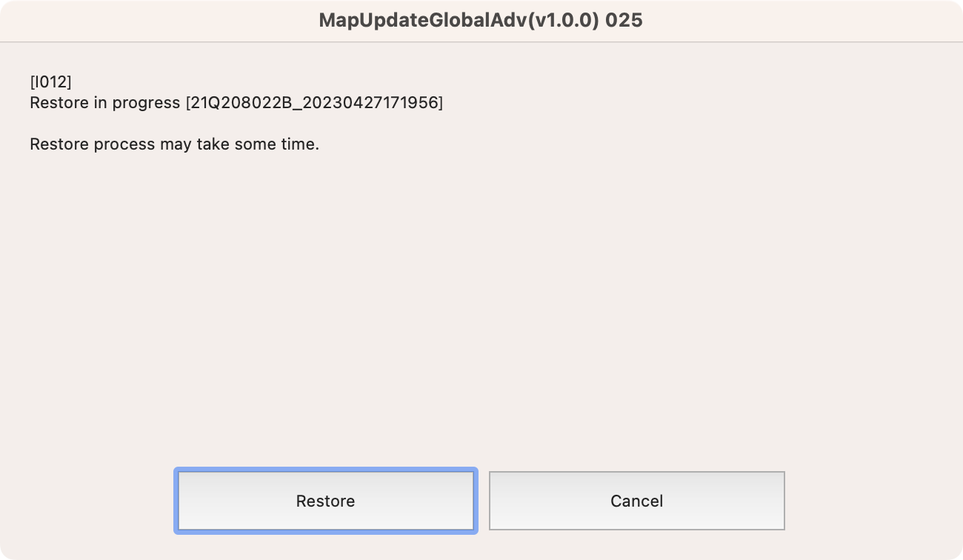
Task: Click the (v1.0.0) version in title bar
Action: (x=561, y=20)
